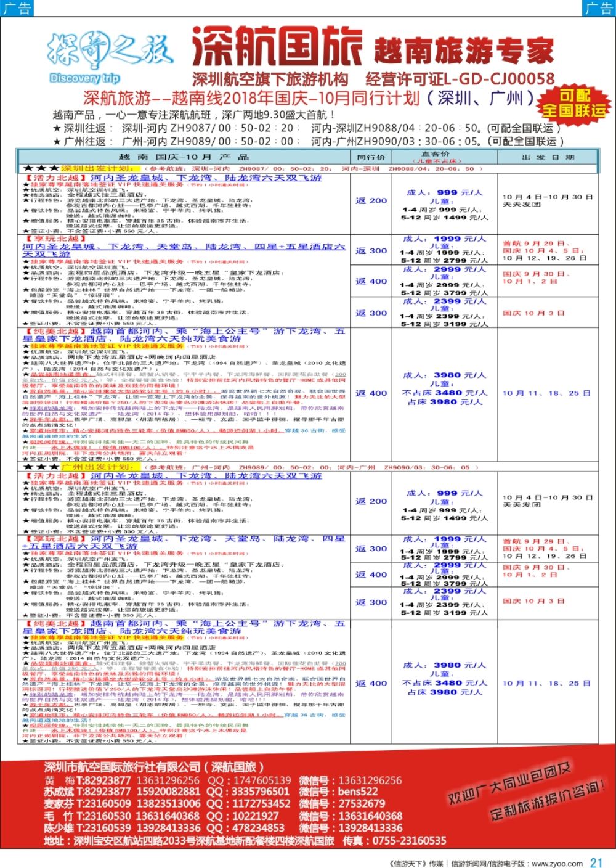Click mobile number 13823513006
The width and height of the screenshot is (616, 868).
[168, 804]
